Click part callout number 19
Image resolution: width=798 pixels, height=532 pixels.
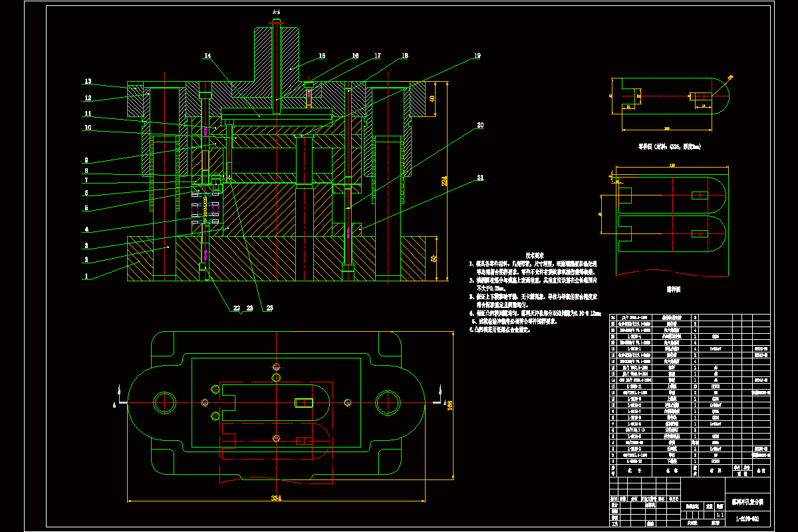click(476, 57)
